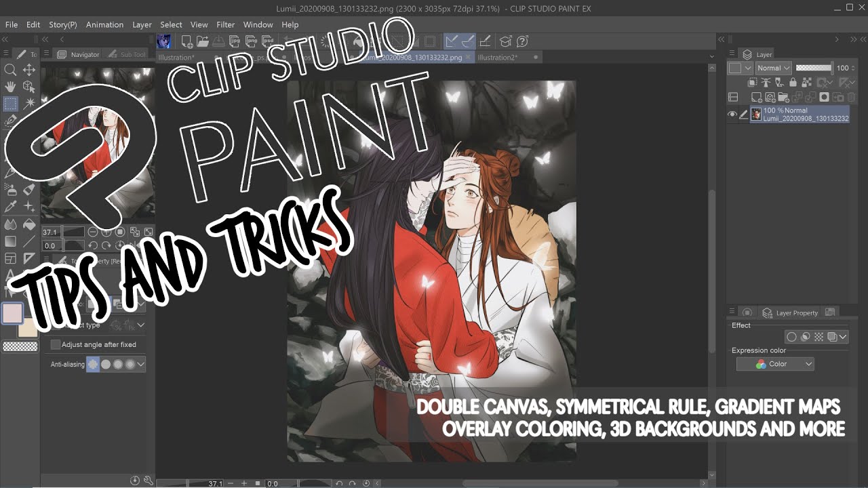Click the Open file folder icon
The width and height of the screenshot is (868, 488).
(x=202, y=41)
